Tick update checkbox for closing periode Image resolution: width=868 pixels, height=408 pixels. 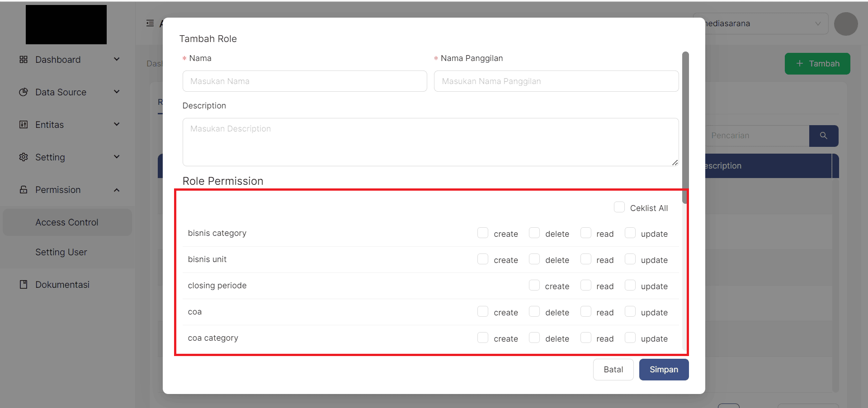[630, 286]
